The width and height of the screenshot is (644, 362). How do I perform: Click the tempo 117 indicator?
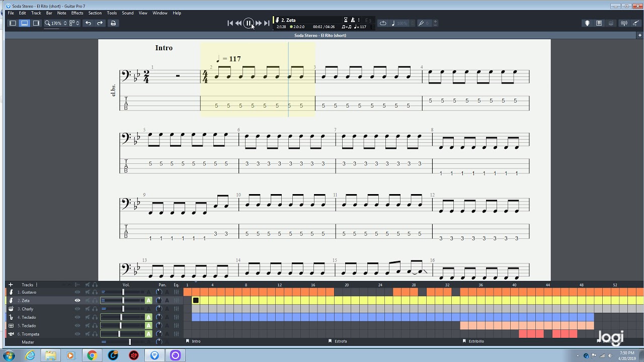click(x=360, y=27)
